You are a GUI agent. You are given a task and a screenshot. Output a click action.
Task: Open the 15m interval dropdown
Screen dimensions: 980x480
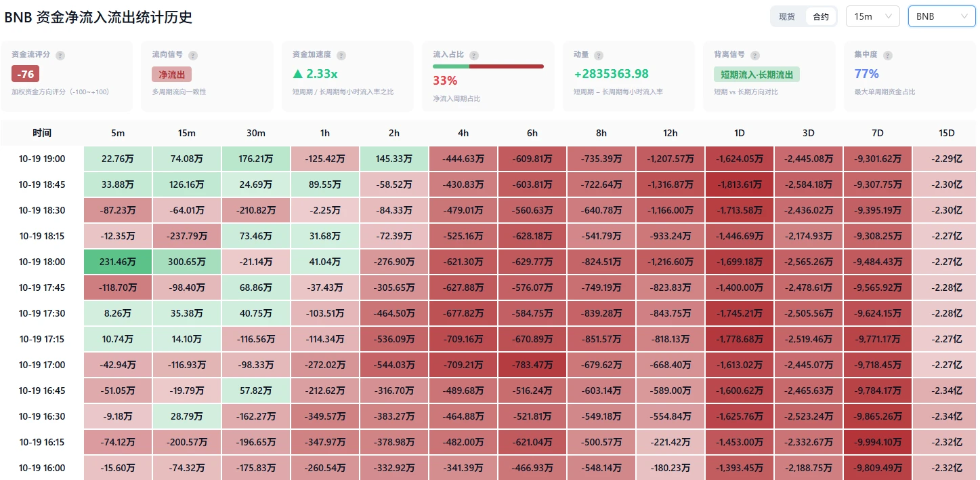tap(872, 16)
